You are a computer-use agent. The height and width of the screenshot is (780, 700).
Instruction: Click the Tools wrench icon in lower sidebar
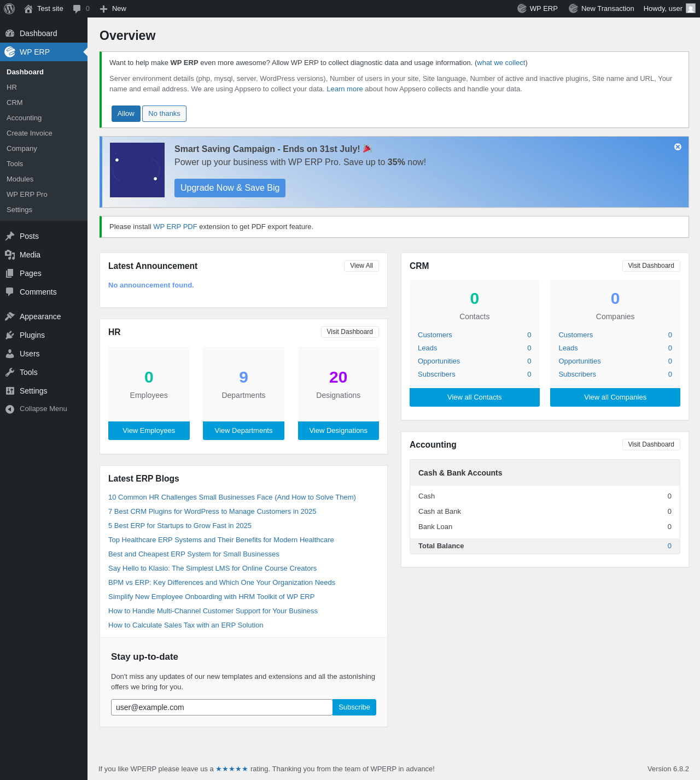tap(10, 372)
